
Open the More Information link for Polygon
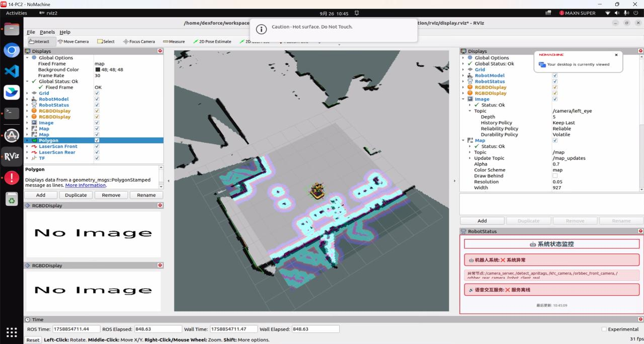[86, 185]
